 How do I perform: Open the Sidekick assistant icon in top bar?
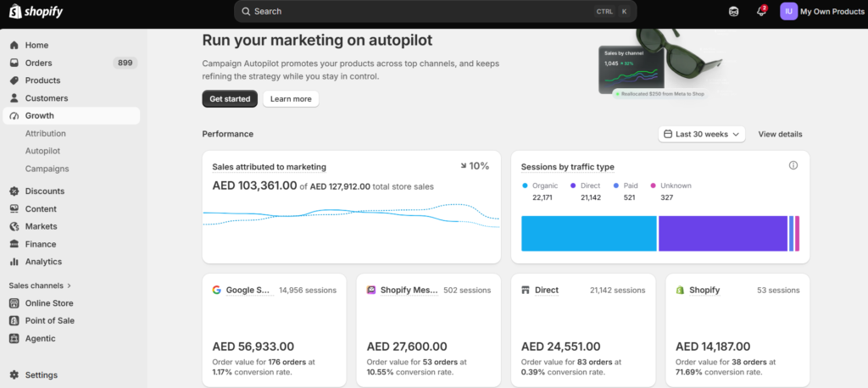pyautogui.click(x=733, y=11)
